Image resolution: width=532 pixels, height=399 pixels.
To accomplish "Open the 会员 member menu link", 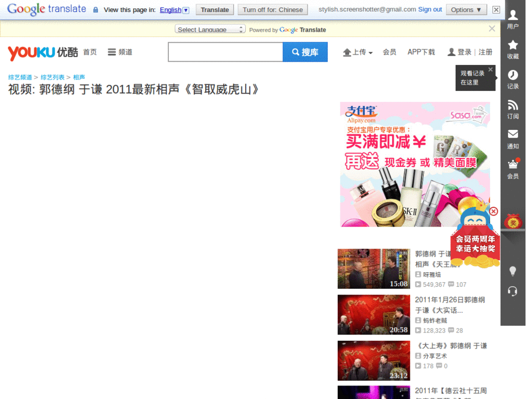I will 389,52.
